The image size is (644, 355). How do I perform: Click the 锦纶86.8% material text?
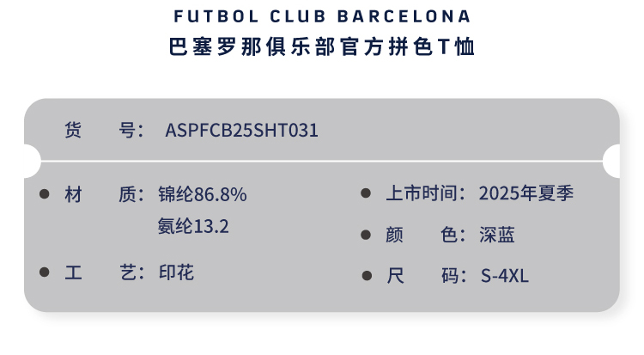click(203, 194)
